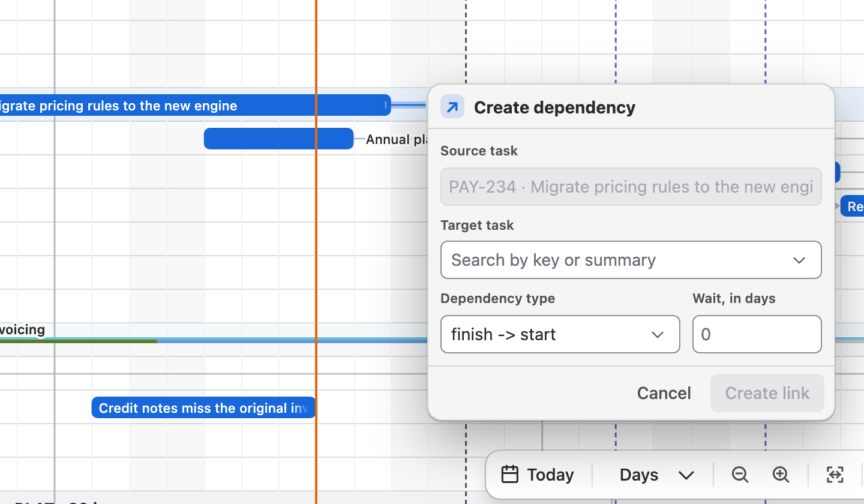This screenshot has width=864, height=504.
Task: Select the Migrate pricing rules task bar
Action: tap(195, 106)
